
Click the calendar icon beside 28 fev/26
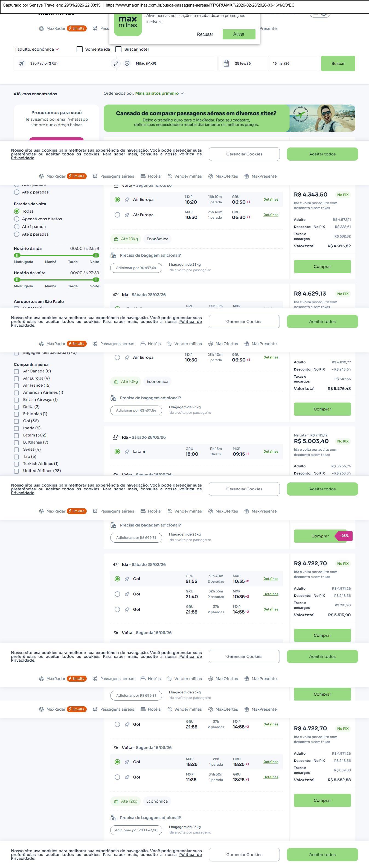[x=226, y=63]
